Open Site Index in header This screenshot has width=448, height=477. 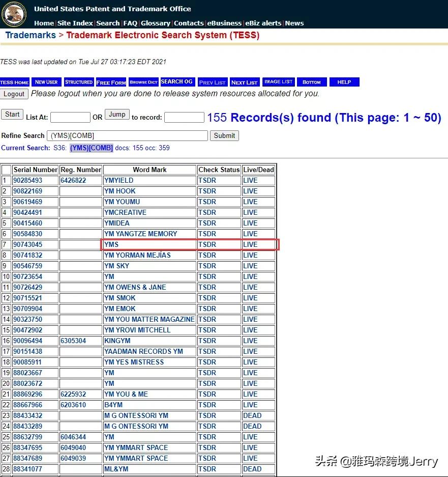pyautogui.click(x=75, y=23)
